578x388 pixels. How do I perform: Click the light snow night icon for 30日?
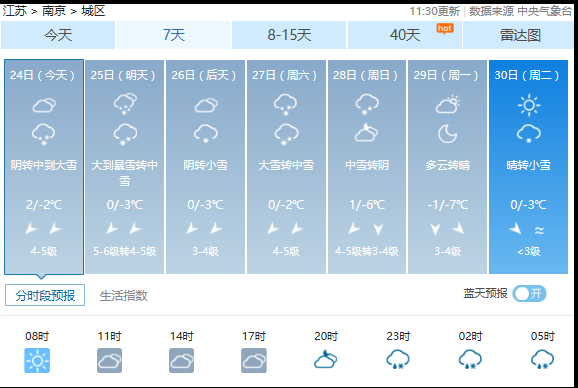pyautogui.click(x=529, y=133)
